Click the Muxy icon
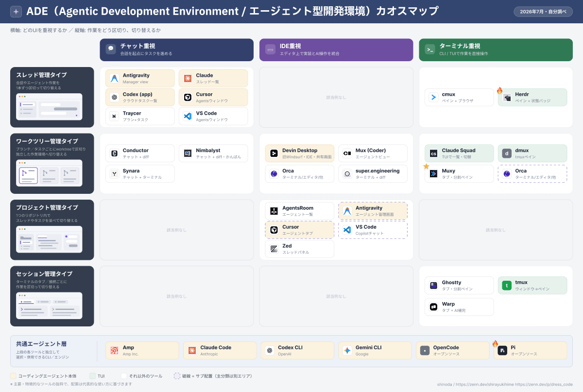583x392 pixels. [x=434, y=173]
